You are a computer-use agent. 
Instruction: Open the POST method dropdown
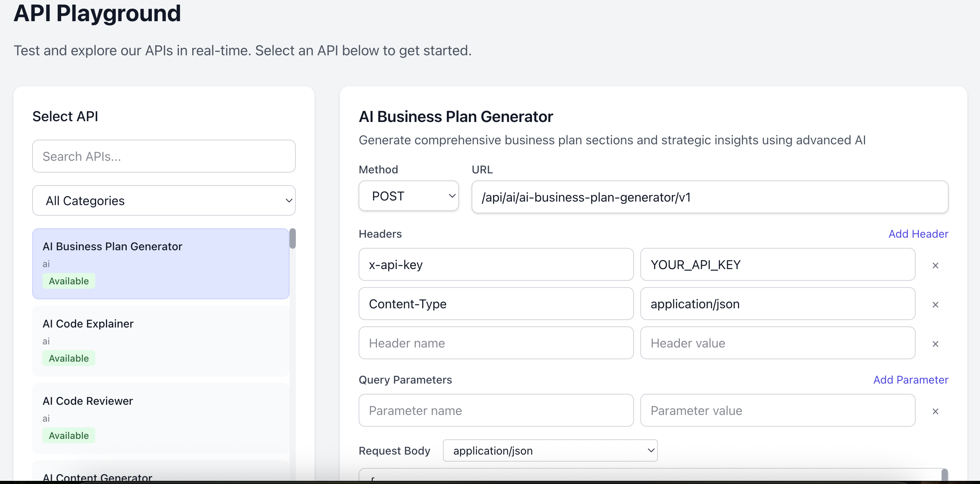[408, 196]
